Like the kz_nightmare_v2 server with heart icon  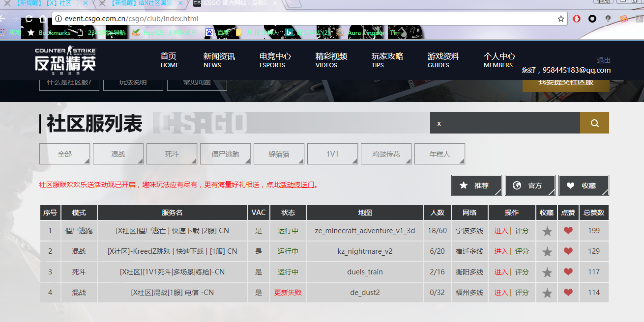tap(568, 251)
